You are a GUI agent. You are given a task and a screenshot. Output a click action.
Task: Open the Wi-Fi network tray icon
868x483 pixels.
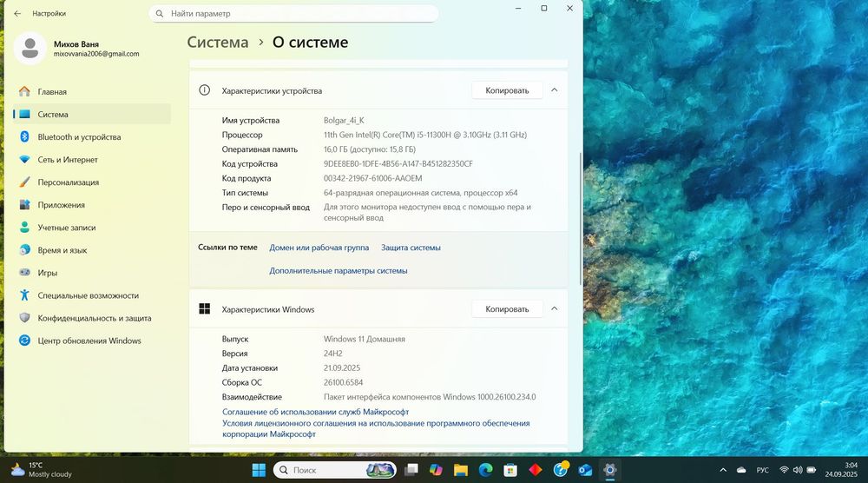pyautogui.click(x=784, y=470)
